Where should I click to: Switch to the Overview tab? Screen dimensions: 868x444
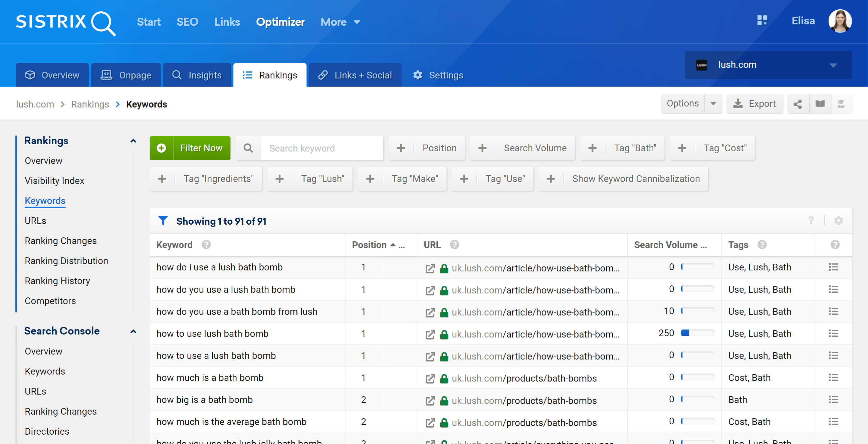52,75
